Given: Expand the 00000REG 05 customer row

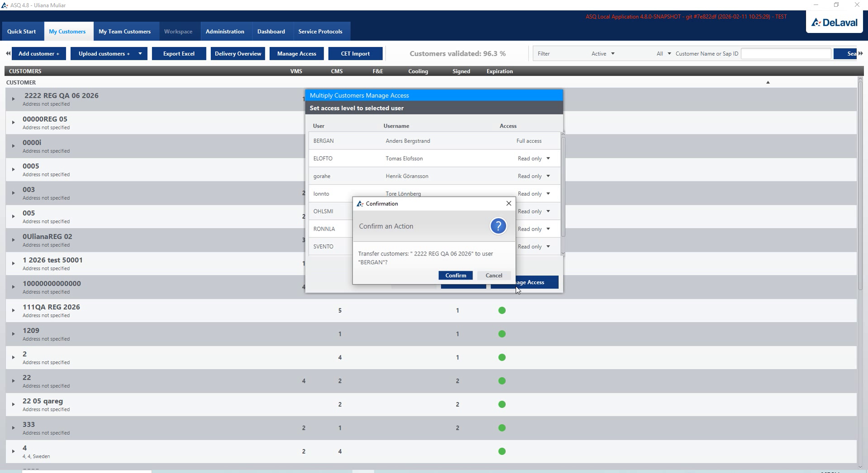Looking at the screenshot, I should (x=13, y=122).
